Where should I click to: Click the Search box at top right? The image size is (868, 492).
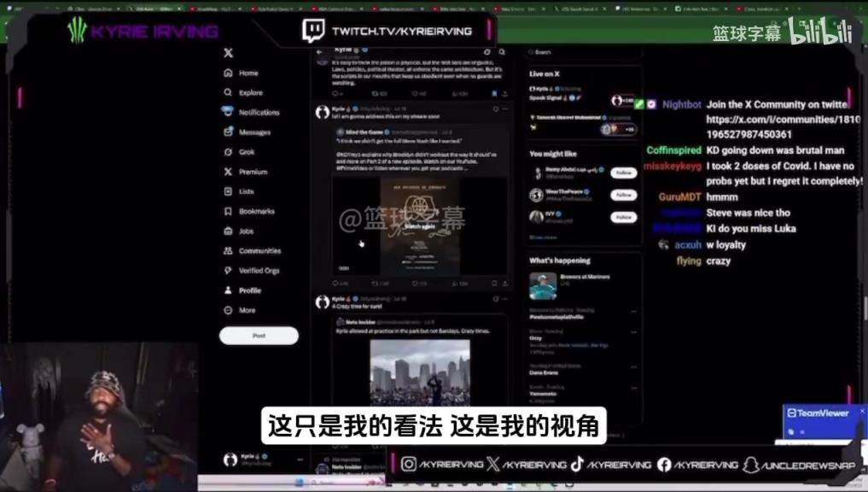580,52
